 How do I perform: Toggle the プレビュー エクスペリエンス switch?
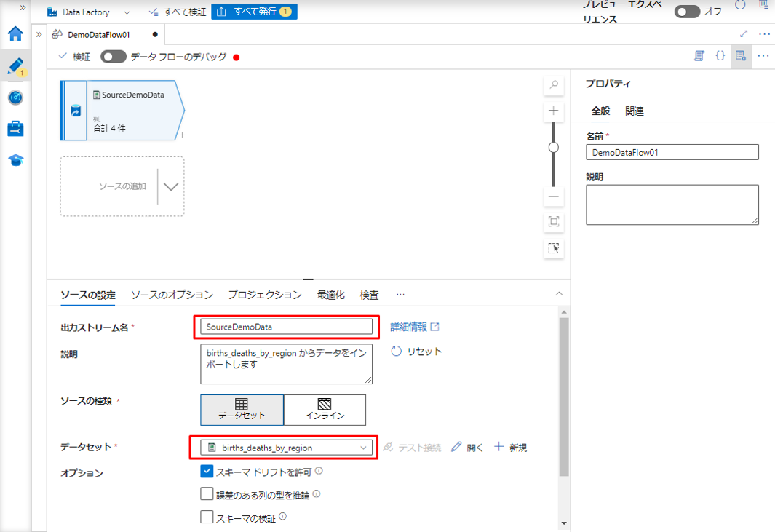coord(687,12)
